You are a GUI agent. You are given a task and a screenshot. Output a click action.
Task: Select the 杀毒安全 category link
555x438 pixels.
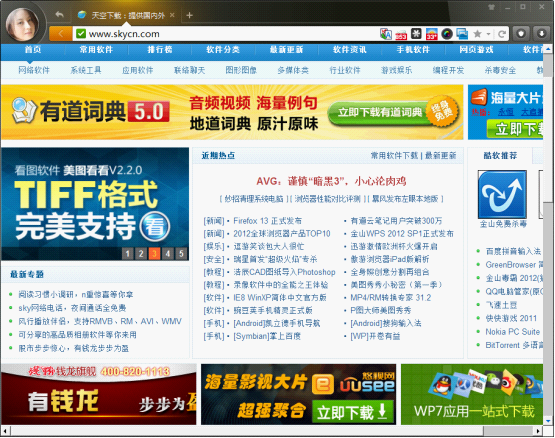pos(500,70)
